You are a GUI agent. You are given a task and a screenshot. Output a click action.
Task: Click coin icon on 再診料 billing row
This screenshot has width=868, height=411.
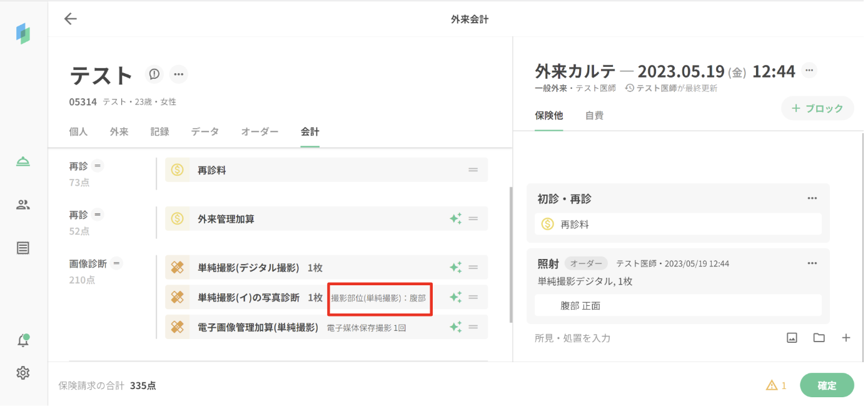point(178,170)
